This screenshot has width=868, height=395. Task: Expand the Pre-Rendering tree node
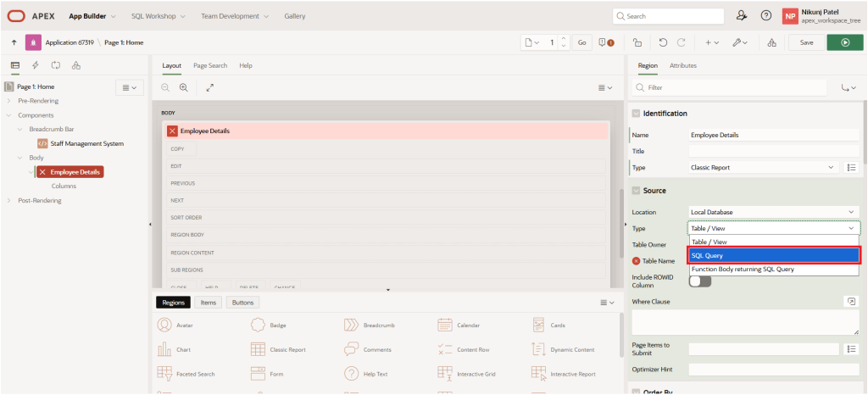9,101
